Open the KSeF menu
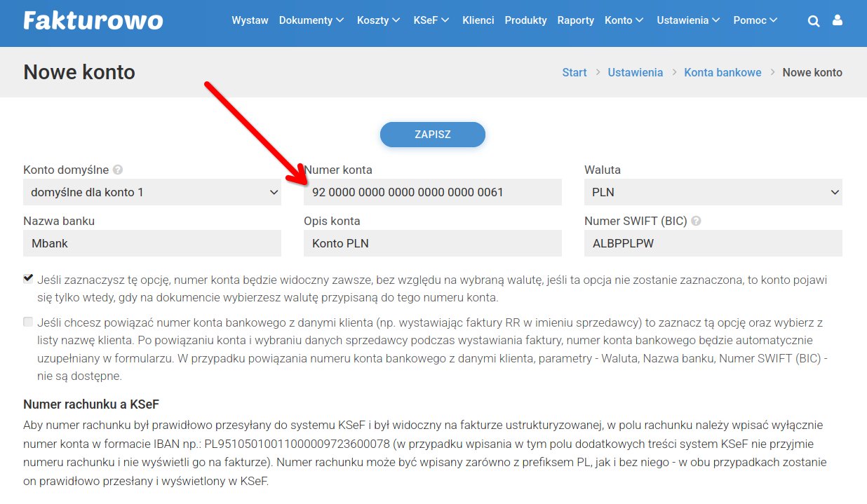This screenshot has width=867, height=504. pyautogui.click(x=431, y=20)
